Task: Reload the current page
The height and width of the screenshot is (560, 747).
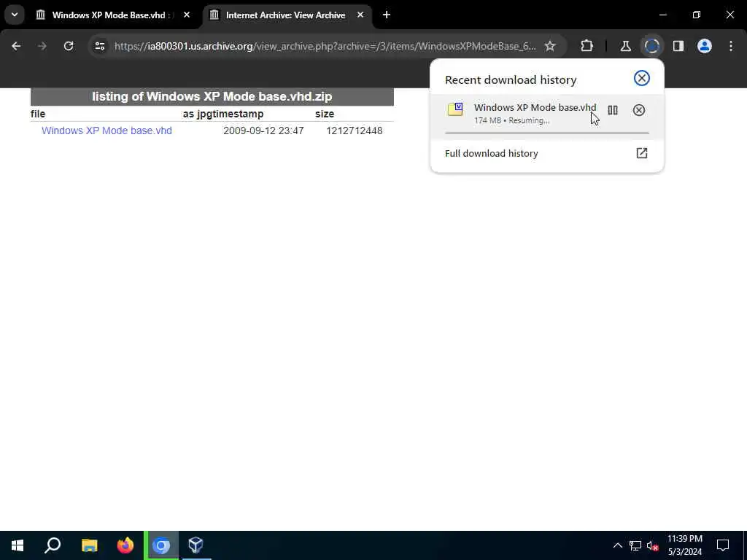Action: point(69,46)
